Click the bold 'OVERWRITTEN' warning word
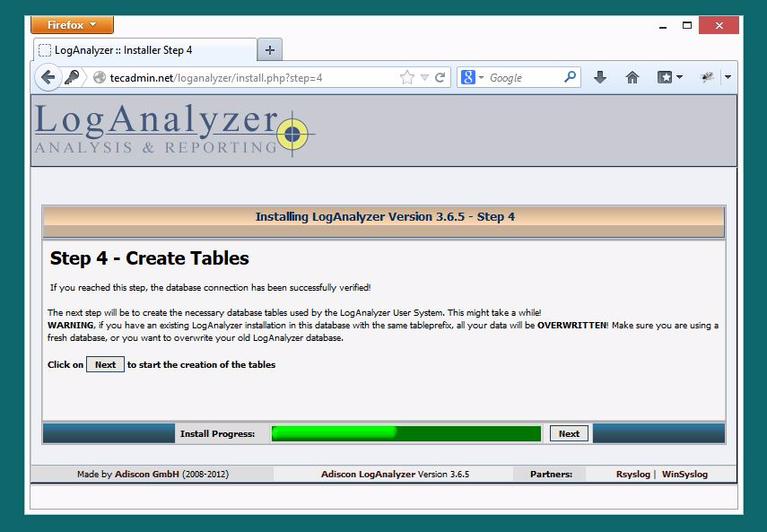 (571, 325)
